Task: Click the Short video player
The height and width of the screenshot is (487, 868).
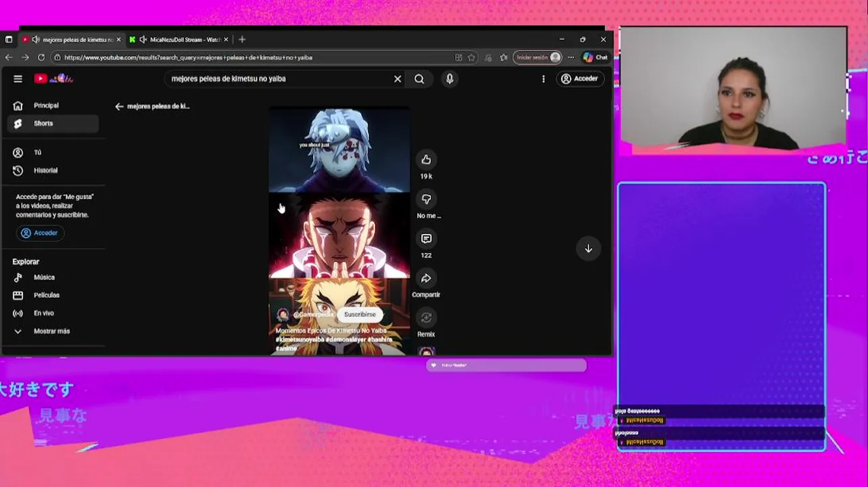Action: pyautogui.click(x=339, y=230)
